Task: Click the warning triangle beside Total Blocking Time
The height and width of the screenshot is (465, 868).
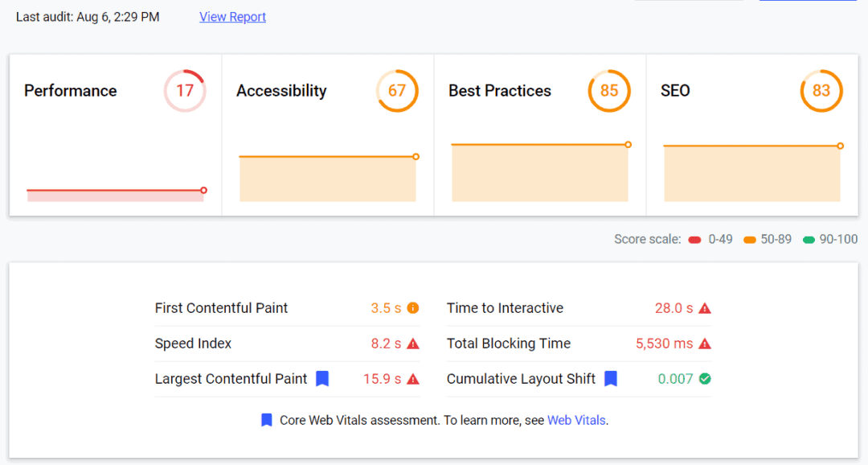Action: click(705, 343)
